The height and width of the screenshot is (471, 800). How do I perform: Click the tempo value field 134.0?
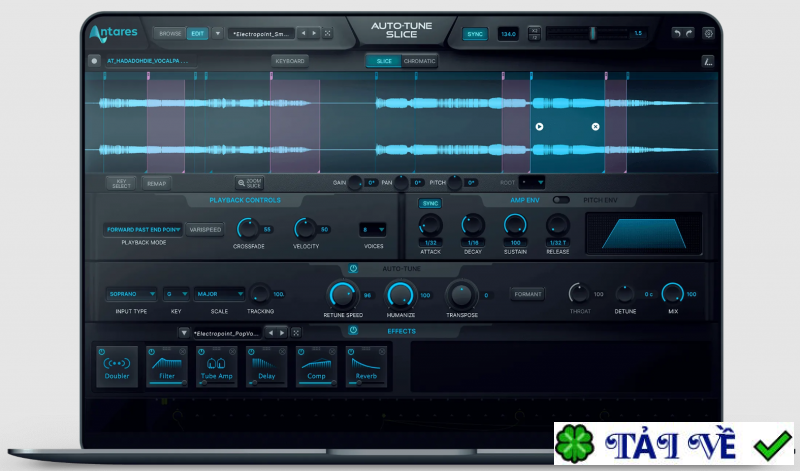(508, 34)
